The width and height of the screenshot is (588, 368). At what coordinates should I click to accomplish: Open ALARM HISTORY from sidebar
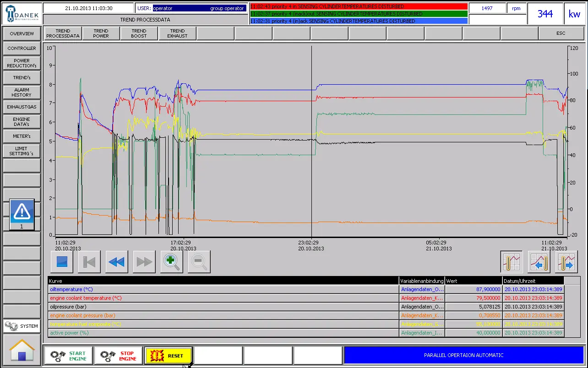[22, 92]
